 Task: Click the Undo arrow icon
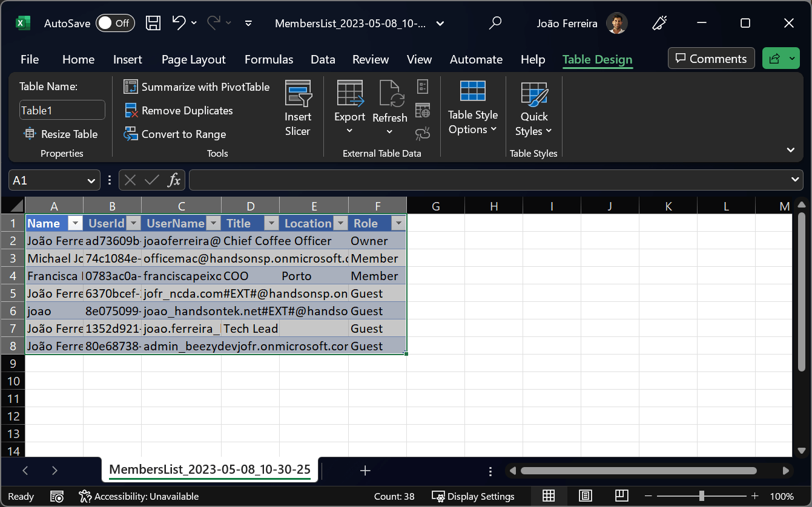[x=179, y=23]
